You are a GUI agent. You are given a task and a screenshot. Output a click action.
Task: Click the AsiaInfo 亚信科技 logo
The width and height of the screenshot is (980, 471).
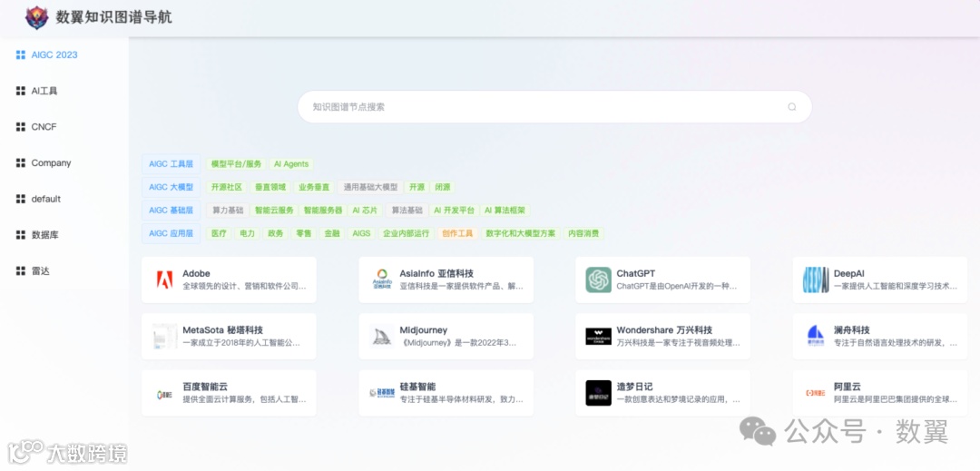pyautogui.click(x=382, y=280)
